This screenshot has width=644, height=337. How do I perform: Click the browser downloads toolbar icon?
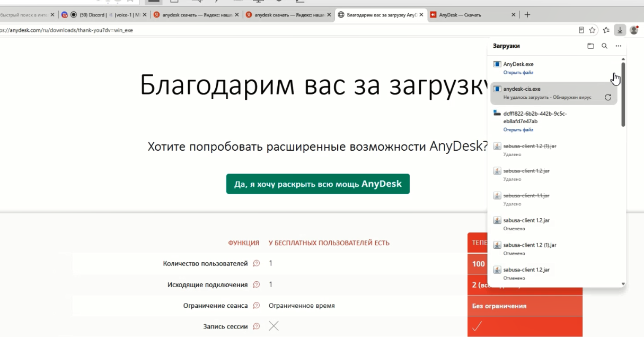[x=620, y=30]
